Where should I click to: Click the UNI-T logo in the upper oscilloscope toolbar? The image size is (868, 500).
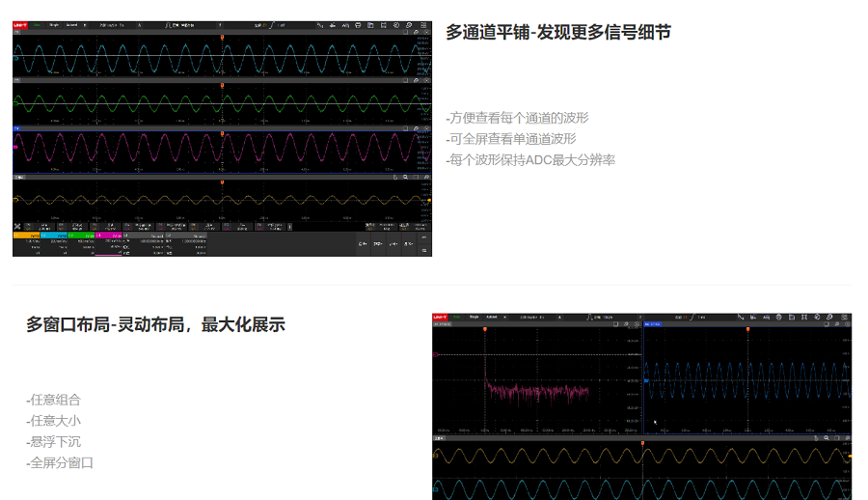pos(21,25)
